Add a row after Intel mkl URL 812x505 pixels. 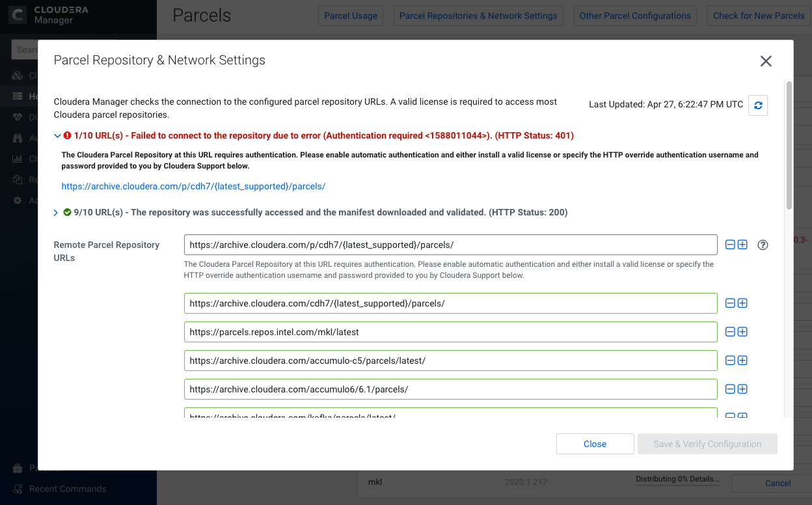pos(742,332)
